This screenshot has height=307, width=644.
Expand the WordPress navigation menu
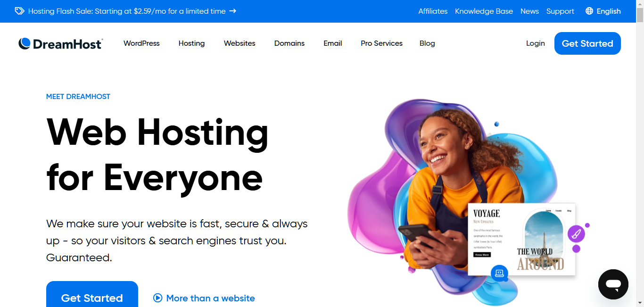tap(141, 43)
